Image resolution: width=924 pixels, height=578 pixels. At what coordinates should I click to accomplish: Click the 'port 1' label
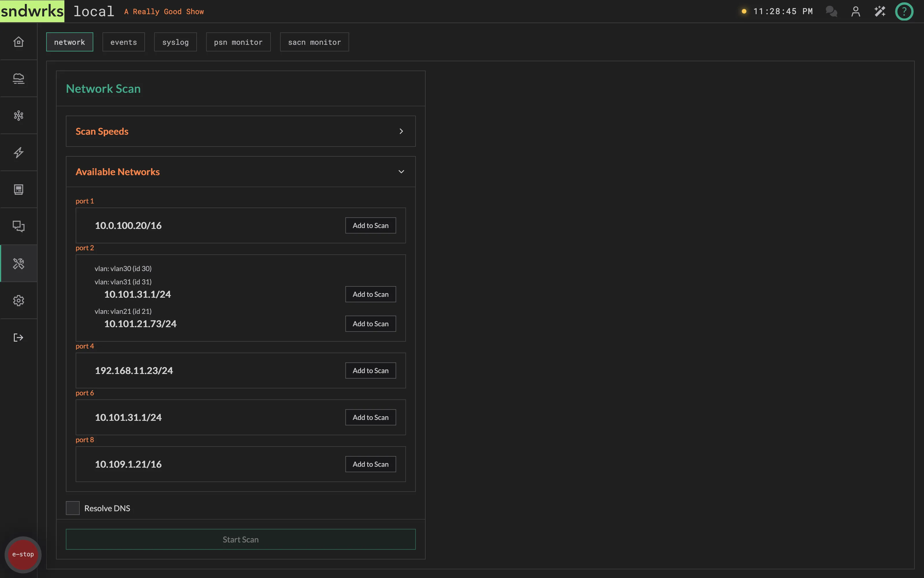[84, 201]
